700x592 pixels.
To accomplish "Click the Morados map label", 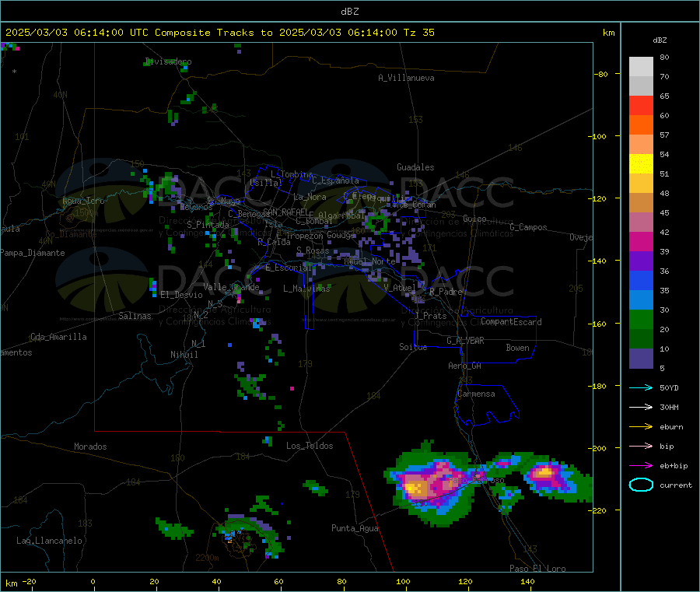I will 90,447.
